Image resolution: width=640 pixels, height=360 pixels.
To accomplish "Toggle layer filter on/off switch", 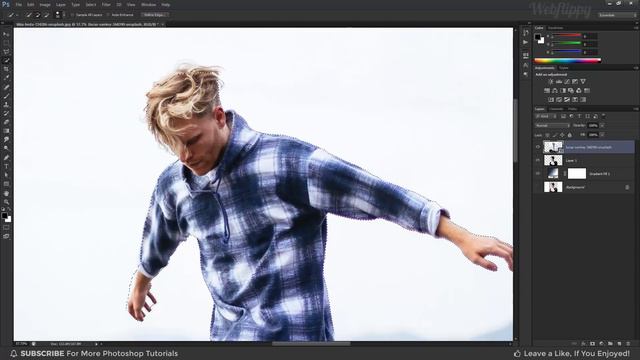I will pos(603,116).
